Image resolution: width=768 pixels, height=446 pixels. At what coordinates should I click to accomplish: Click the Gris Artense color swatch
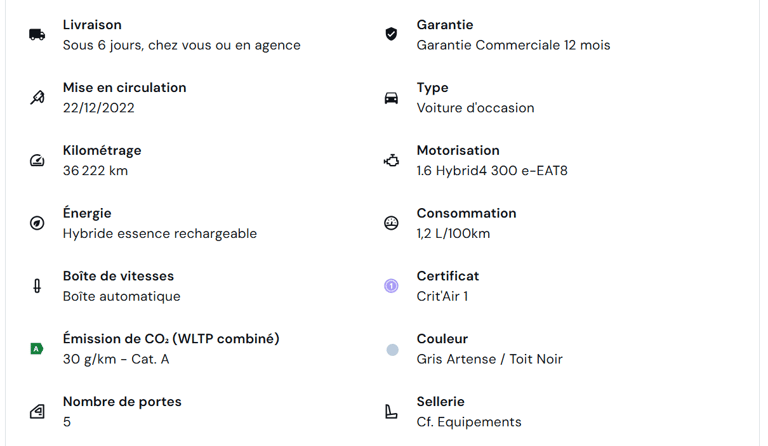tap(392, 350)
